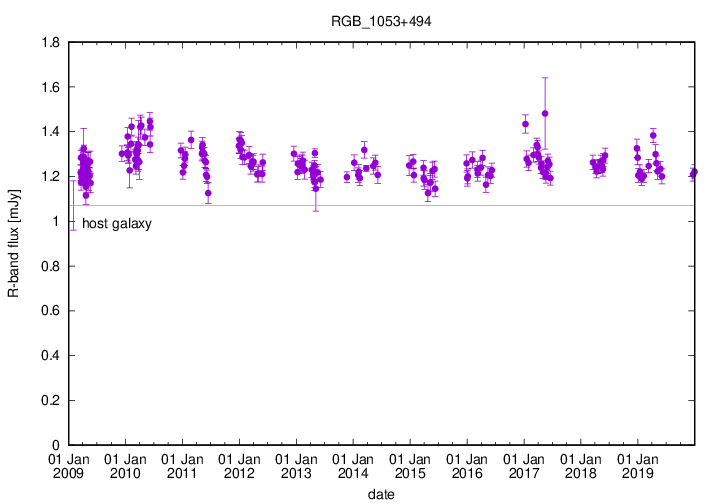This screenshot has height=504, width=720.
Task: Click the 'host galaxy' text label
Action: [116, 224]
